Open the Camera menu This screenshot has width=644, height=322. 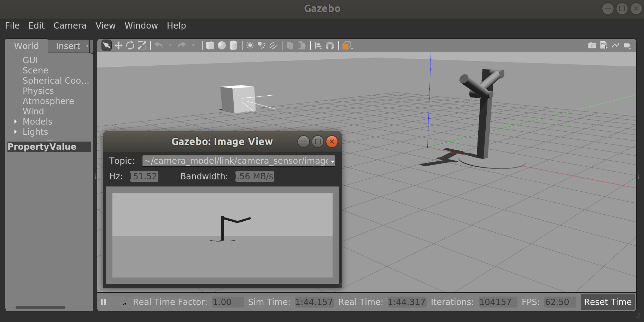click(x=70, y=26)
